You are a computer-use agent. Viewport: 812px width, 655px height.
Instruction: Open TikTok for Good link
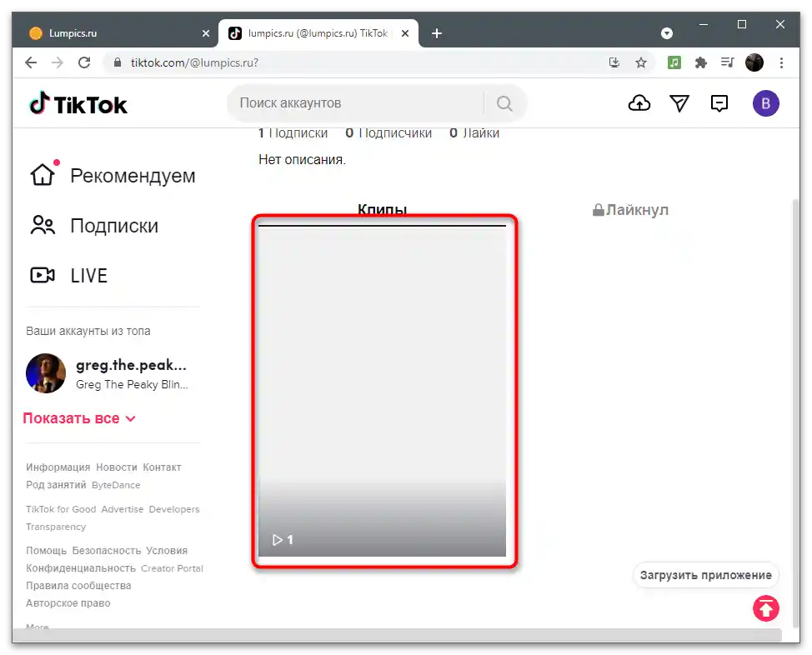[61, 509]
